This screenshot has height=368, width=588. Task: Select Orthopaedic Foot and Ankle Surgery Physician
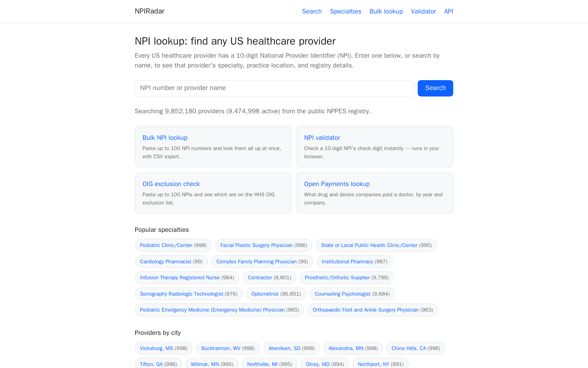coord(373,310)
